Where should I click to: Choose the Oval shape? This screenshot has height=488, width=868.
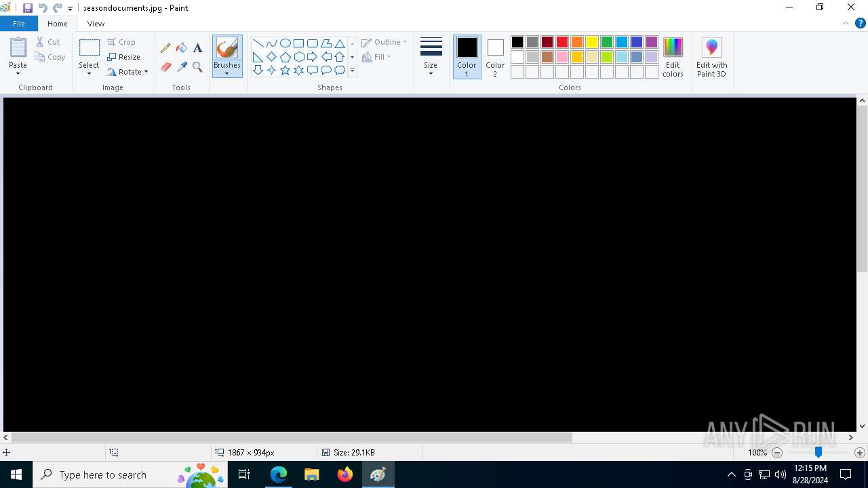[x=285, y=43]
